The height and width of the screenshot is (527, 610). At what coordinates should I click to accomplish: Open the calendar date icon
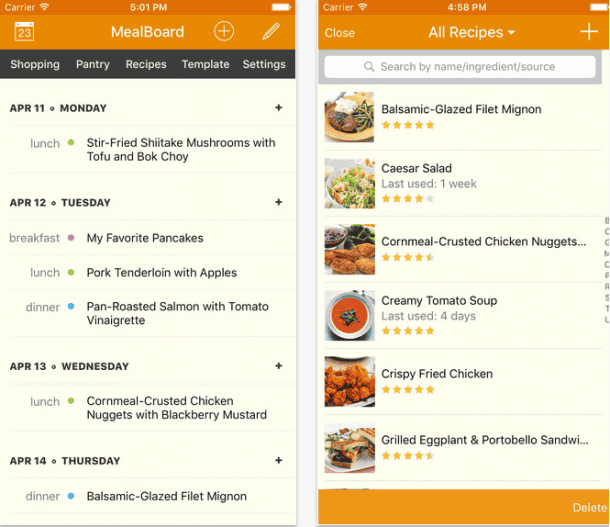24,32
